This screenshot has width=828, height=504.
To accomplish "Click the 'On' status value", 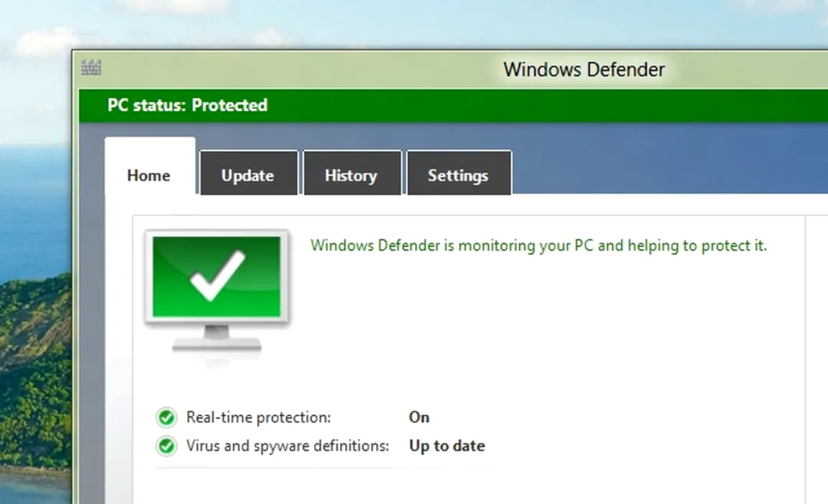I will pos(419,418).
